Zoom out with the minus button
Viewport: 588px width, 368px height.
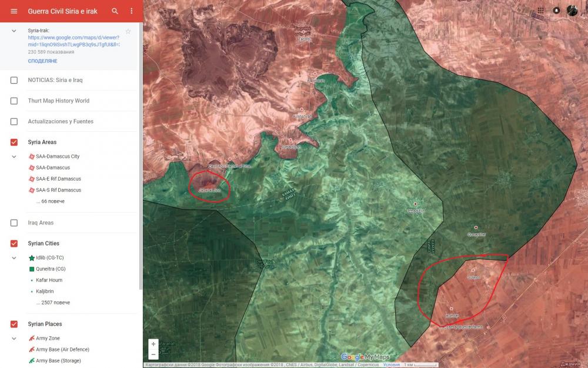[x=153, y=354]
